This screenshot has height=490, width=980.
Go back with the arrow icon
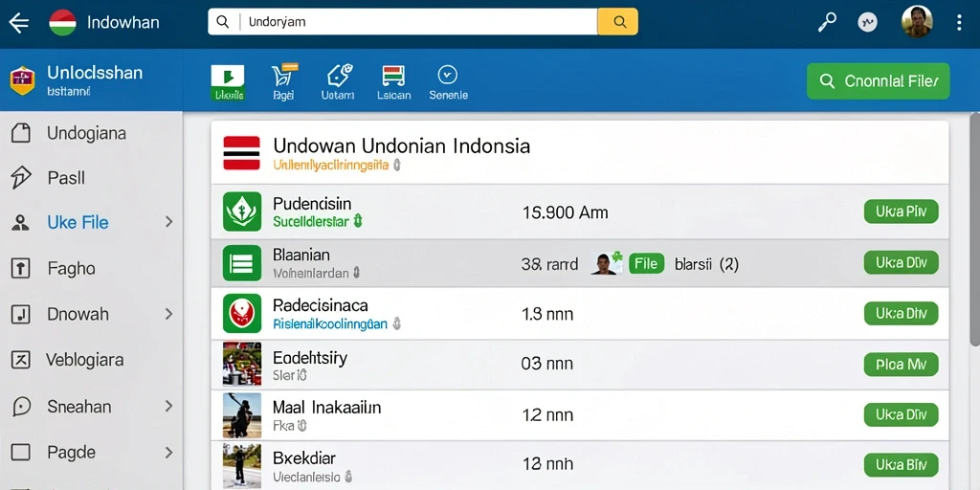(18, 23)
